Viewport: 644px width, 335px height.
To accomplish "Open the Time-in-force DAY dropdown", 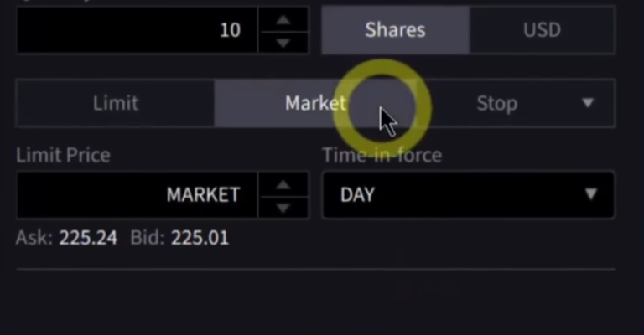I will [x=453, y=195].
